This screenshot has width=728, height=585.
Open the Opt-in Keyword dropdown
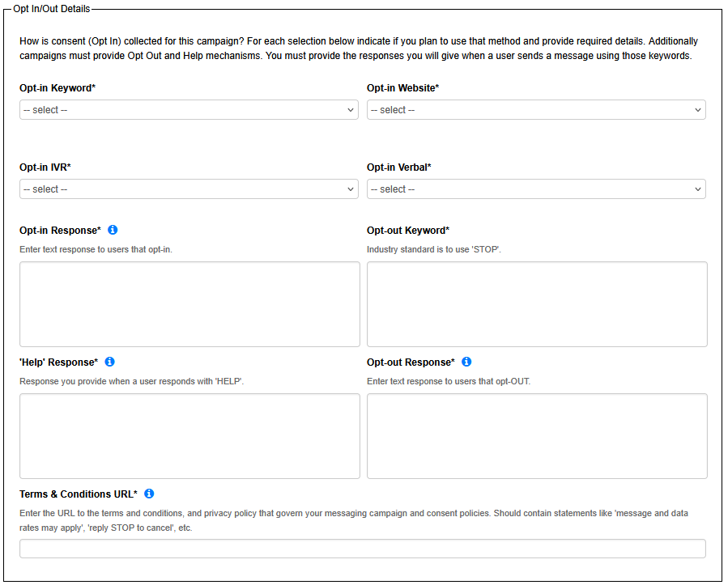point(189,110)
